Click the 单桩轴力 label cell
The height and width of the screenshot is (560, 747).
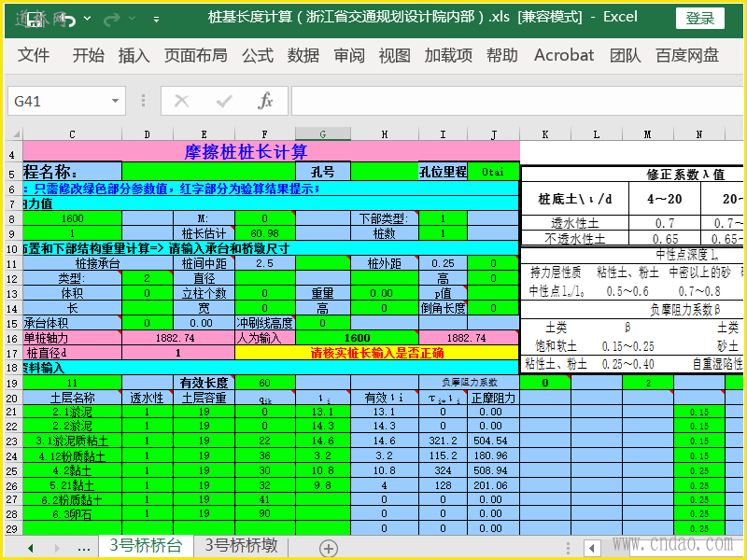tap(73, 338)
